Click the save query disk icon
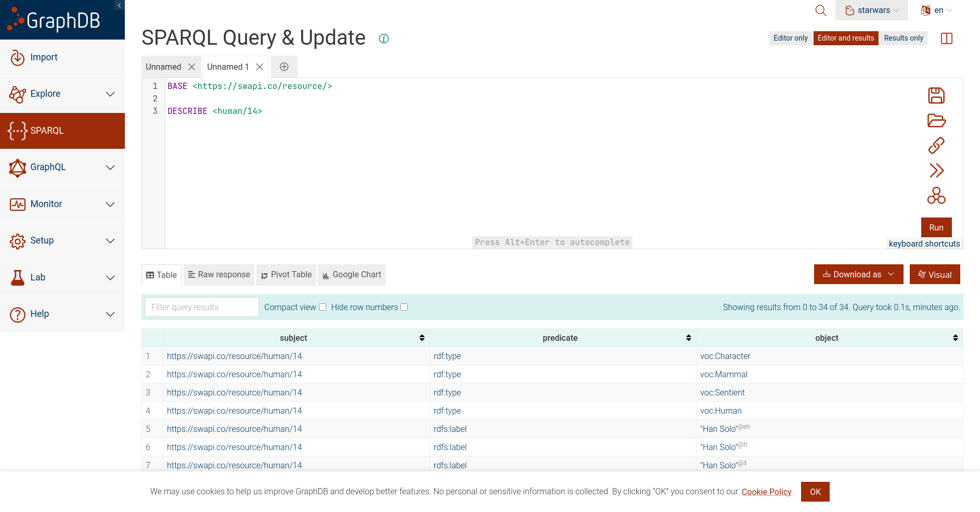 [936, 95]
